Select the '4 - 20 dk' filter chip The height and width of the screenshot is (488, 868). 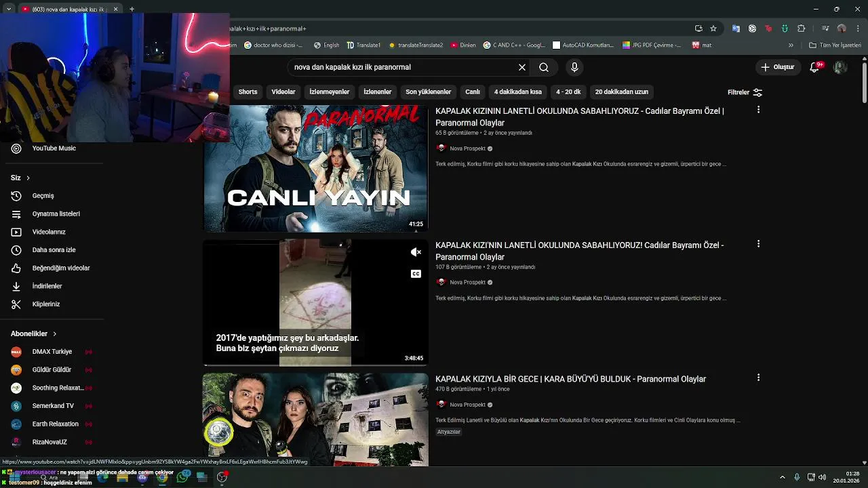coord(568,91)
